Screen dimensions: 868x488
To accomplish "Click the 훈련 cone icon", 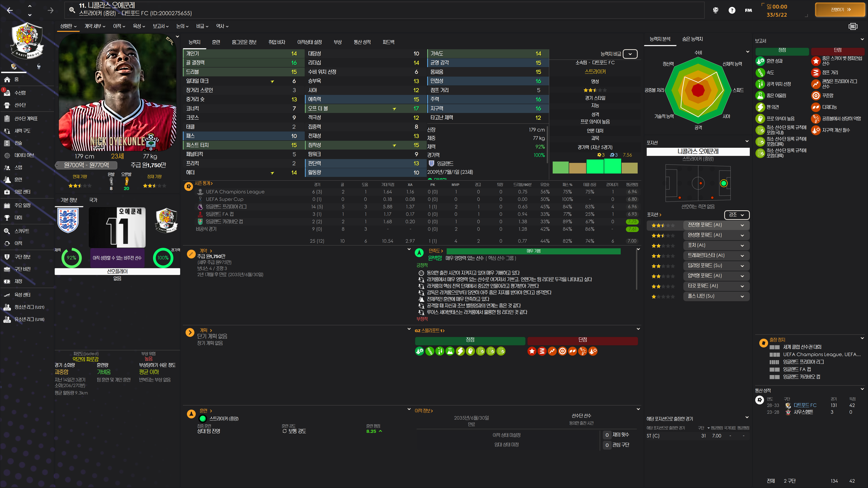I will click(191, 414).
